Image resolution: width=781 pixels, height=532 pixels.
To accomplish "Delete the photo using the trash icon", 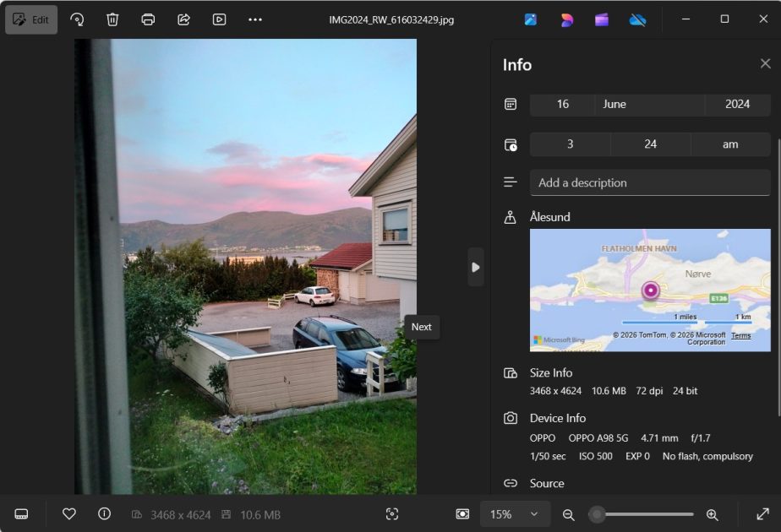I will (112, 19).
